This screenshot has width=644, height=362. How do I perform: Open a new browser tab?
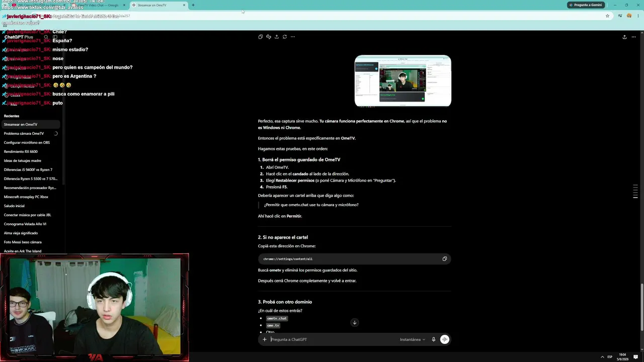(193, 5)
